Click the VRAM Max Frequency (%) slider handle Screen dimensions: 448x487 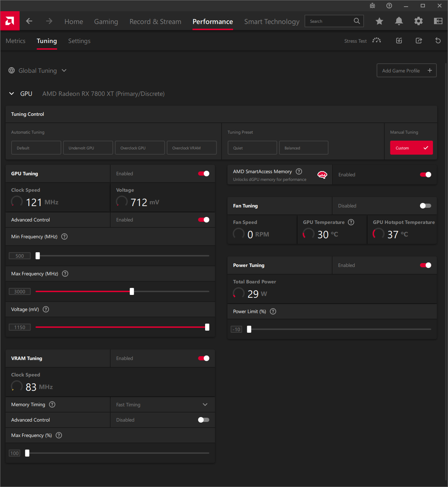pyautogui.click(x=27, y=453)
